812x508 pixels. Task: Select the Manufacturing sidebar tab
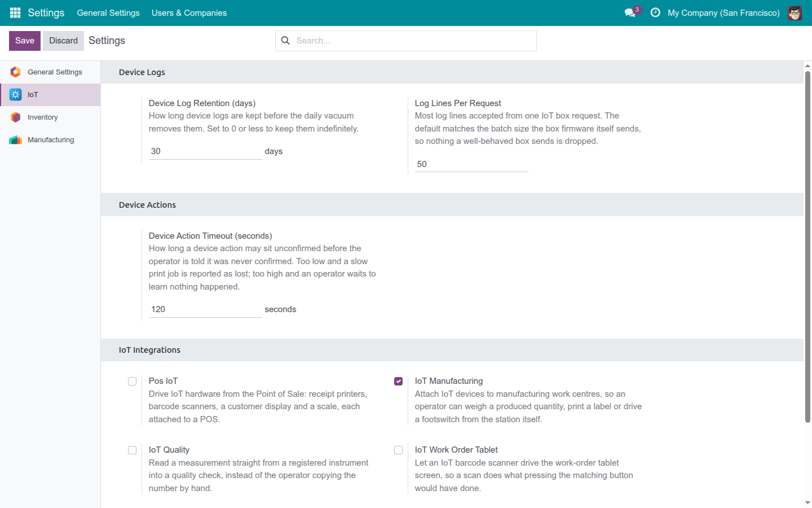point(50,139)
